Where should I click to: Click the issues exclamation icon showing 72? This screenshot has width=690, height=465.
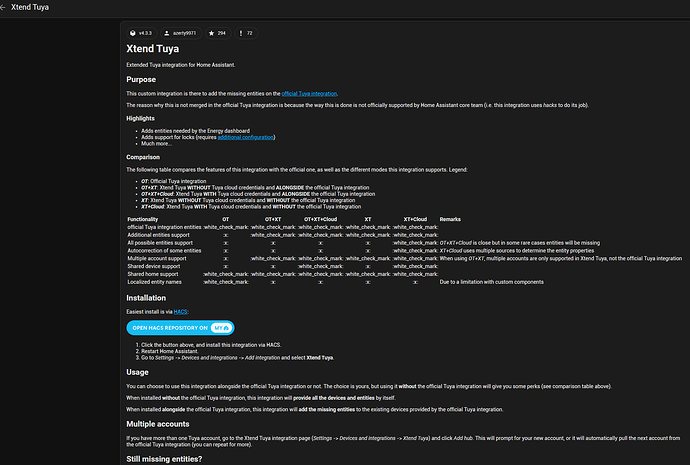coord(238,33)
